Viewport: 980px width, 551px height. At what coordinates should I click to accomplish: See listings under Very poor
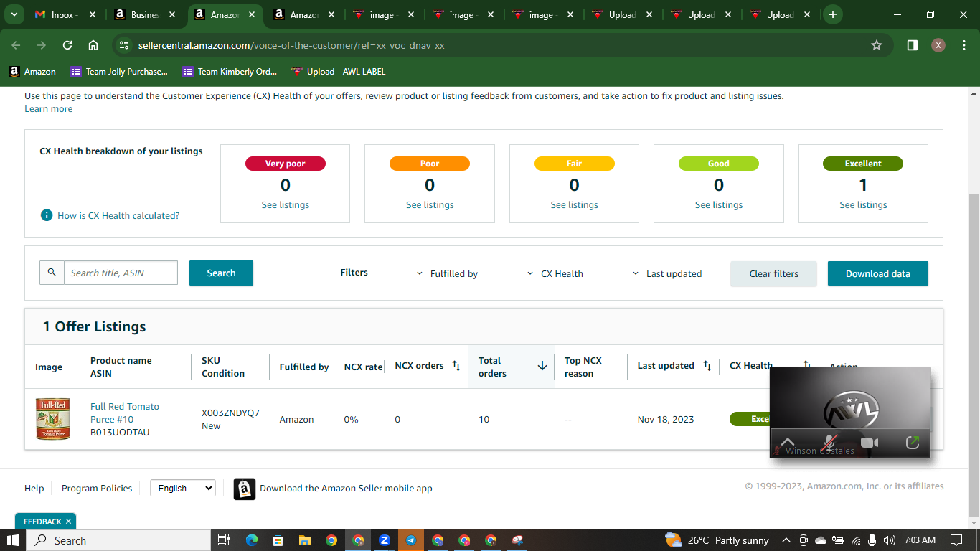point(285,204)
